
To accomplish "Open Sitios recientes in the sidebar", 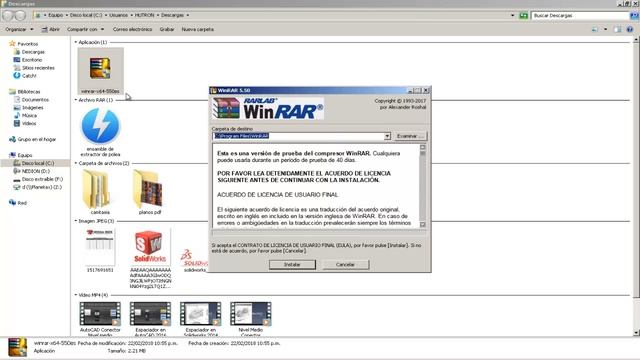I will coord(34,68).
